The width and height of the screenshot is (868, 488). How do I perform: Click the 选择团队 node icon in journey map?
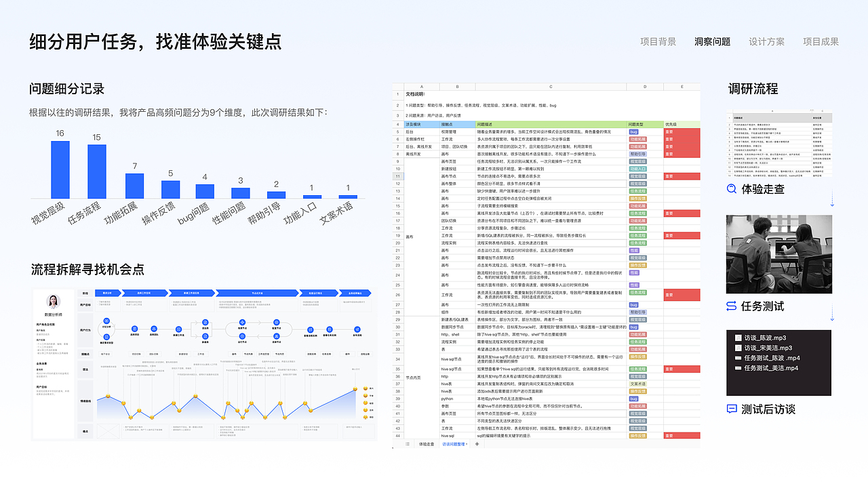tap(154, 328)
